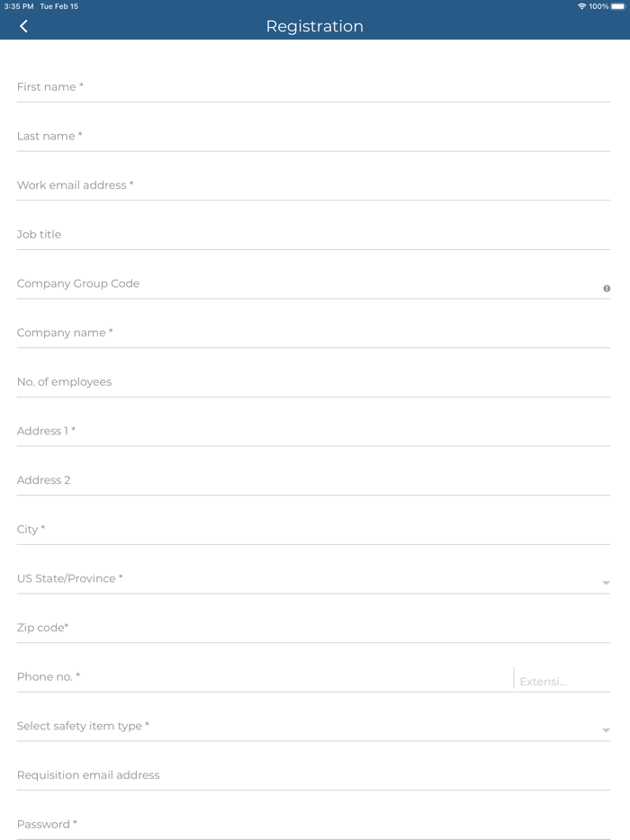The height and width of the screenshot is (840, 630).
Task: Select the Company name field
Action: (x=313, y=333)
